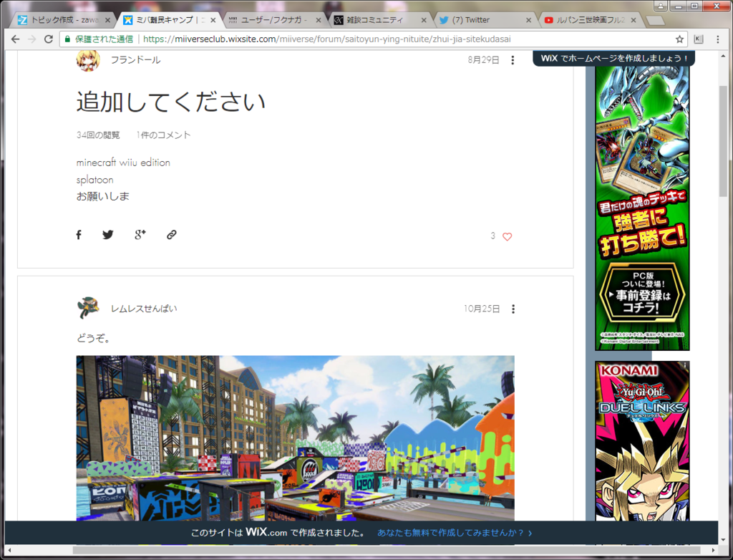Click the 8月29日 post date
Screen dimensions: 733x560
[483, 60]
